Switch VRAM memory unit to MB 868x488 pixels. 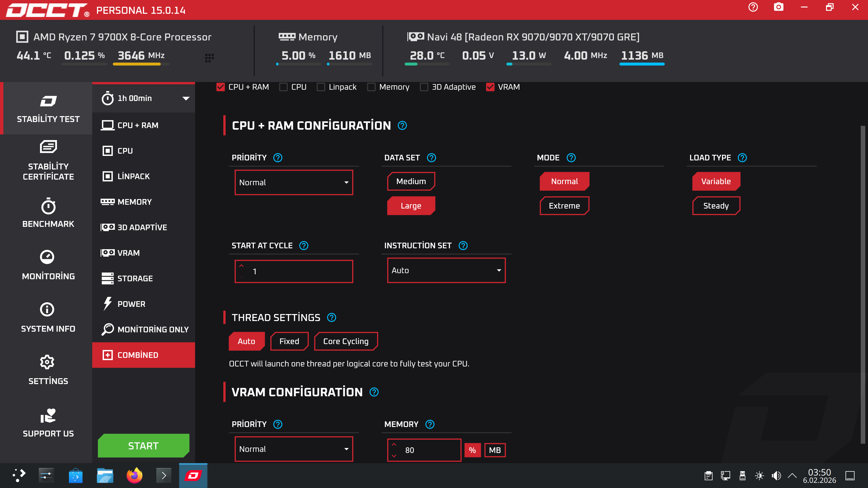click(x=495, y=450)
